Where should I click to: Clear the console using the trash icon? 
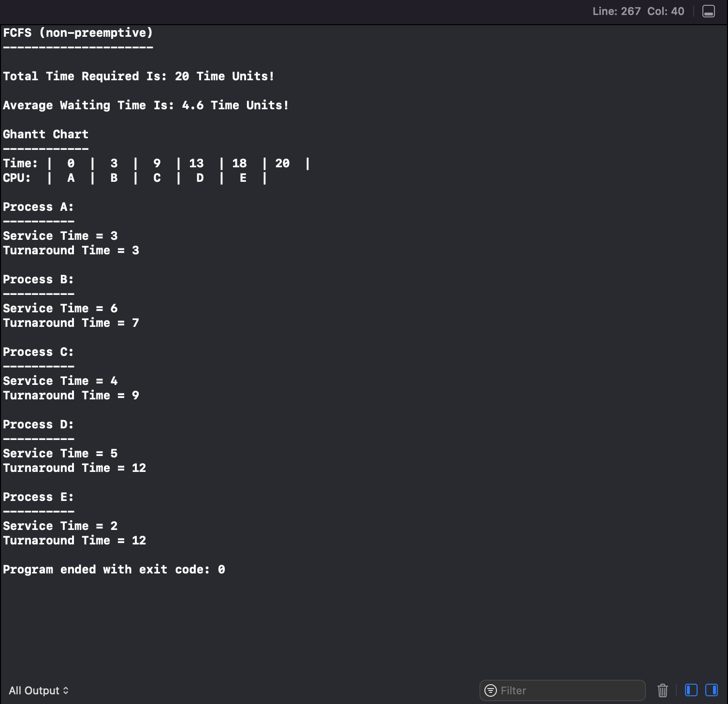pos(662,690)
